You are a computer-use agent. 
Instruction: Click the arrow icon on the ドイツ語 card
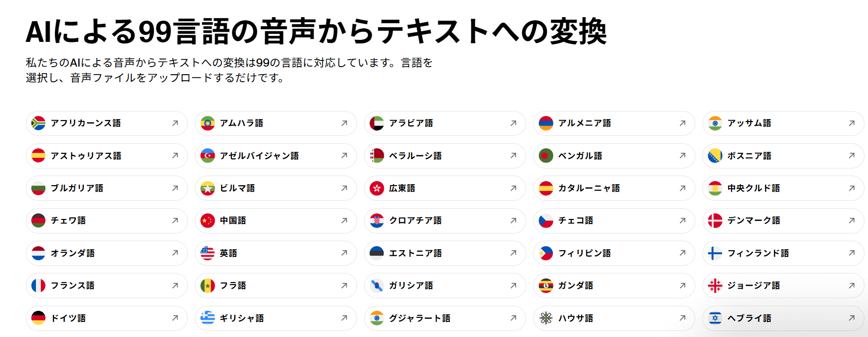[175, 318]
